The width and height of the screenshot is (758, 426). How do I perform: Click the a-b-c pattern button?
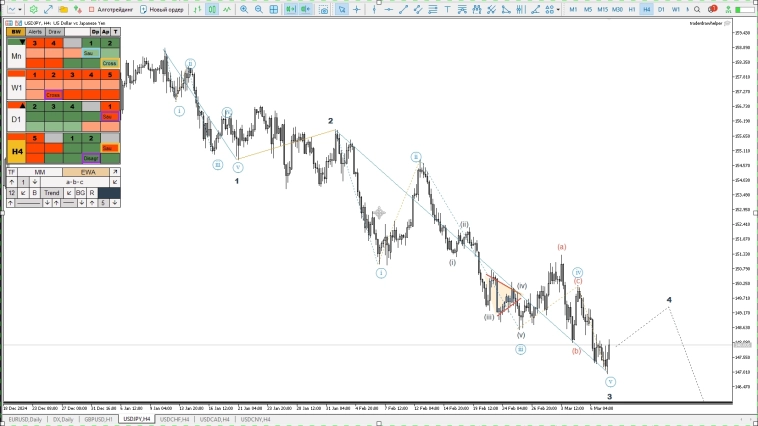pyautogui.click(x=74, y=182)
